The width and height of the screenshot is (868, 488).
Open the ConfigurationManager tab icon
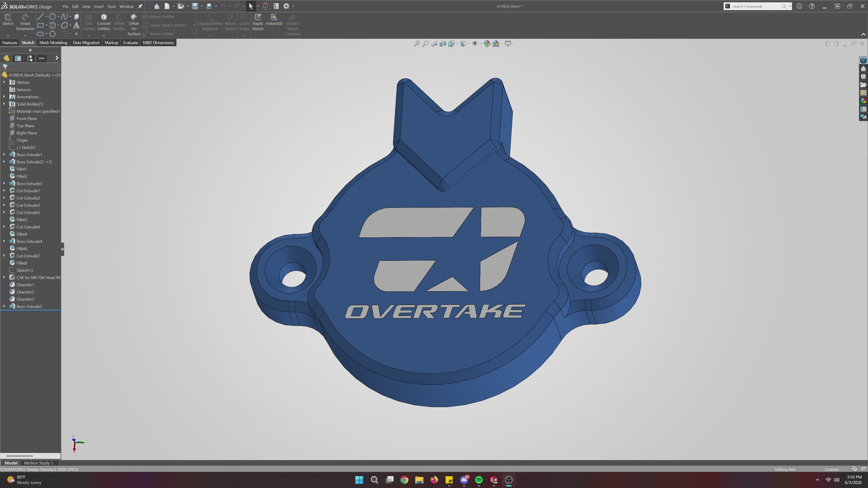(x=30, y=58)
